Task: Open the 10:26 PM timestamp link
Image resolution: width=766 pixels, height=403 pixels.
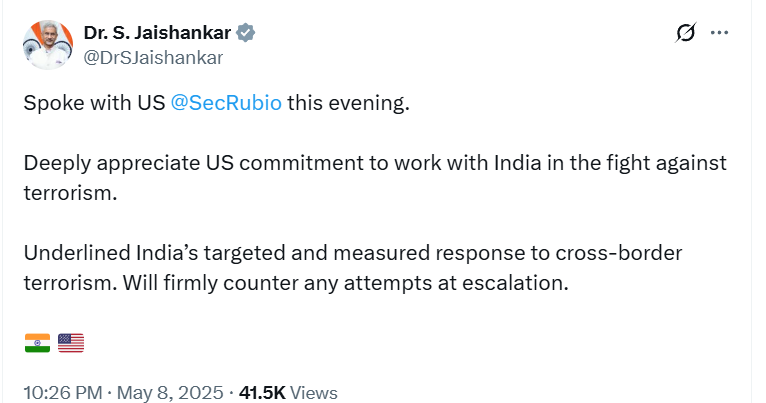Action: [x=63, y=393]
